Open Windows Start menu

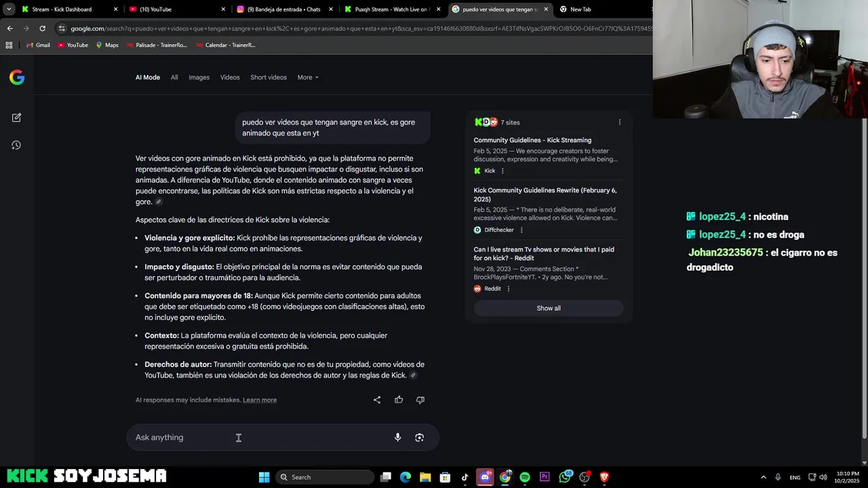pos(264,477)
